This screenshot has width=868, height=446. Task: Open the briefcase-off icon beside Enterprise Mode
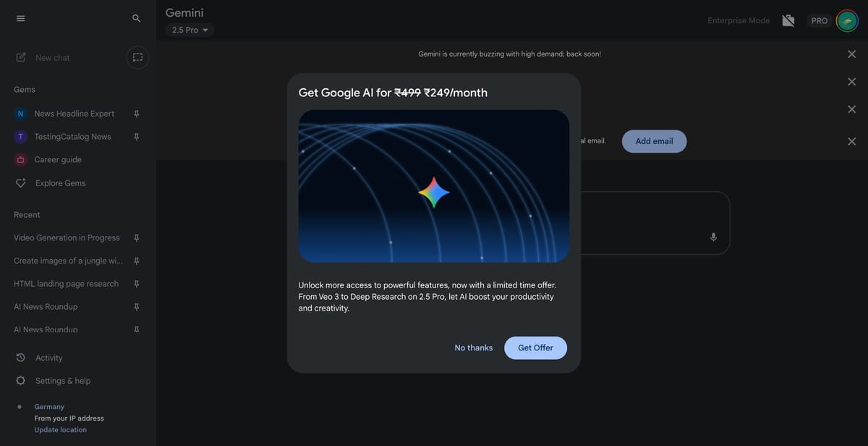point(788,20)
